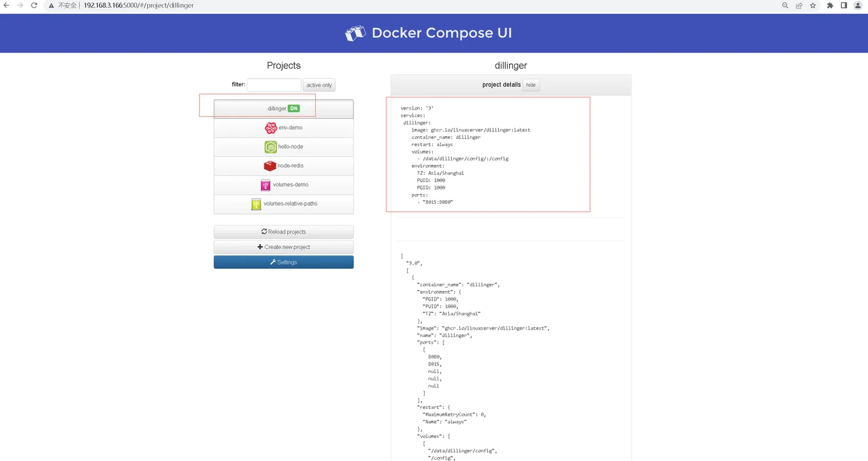Open the browser zoom magnifier icon
The width and height of the screenshot is (868, 461).
pos(785,5)
